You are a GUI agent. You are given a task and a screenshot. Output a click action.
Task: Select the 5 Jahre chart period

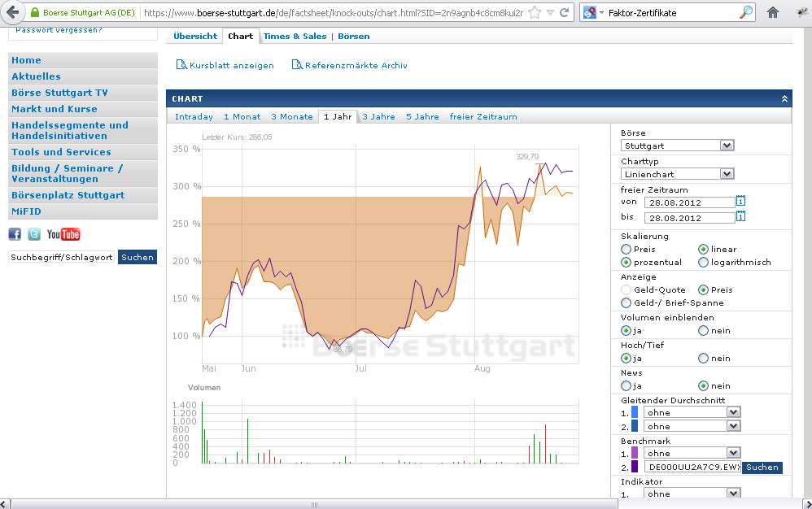[x=422, y=117]
